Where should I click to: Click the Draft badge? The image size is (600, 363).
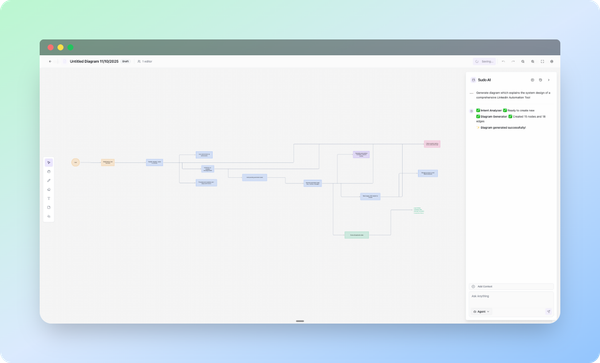click(125, 61)
